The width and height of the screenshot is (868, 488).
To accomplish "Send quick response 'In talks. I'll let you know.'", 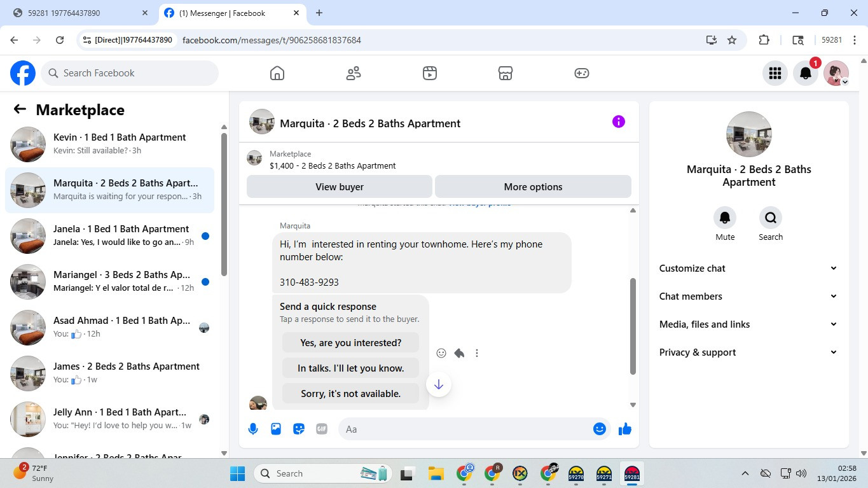I will pyautogui.click(x=350, y=368).
